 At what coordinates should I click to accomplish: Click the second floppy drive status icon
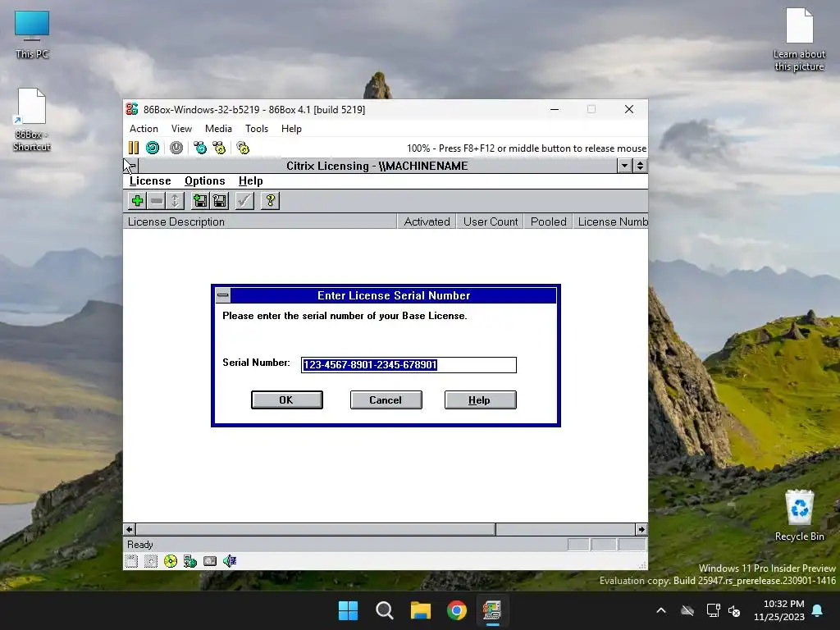151,561
